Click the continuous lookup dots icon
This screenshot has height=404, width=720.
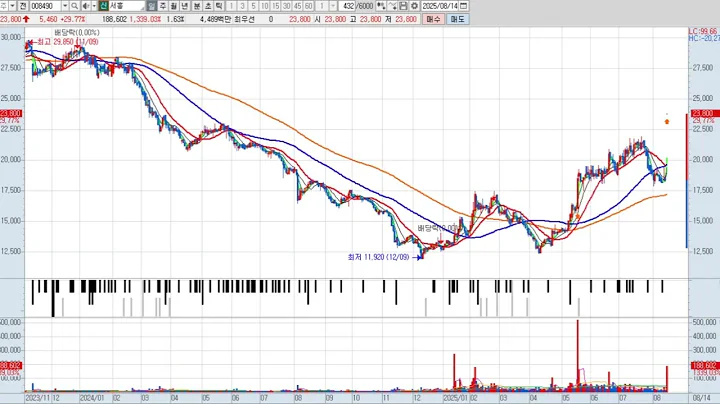click(x=381, y=6)
